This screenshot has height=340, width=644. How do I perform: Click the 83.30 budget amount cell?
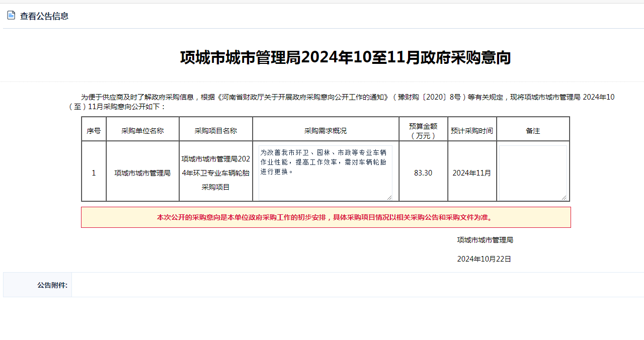pos(423,173)
